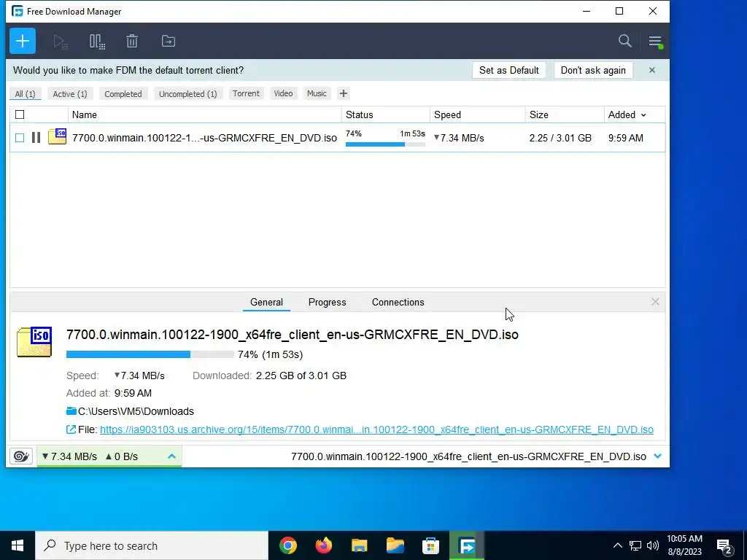Click the large ISO icon in the General panel
Viewport: 747px width, 560px height.
[x=34, y=341]
